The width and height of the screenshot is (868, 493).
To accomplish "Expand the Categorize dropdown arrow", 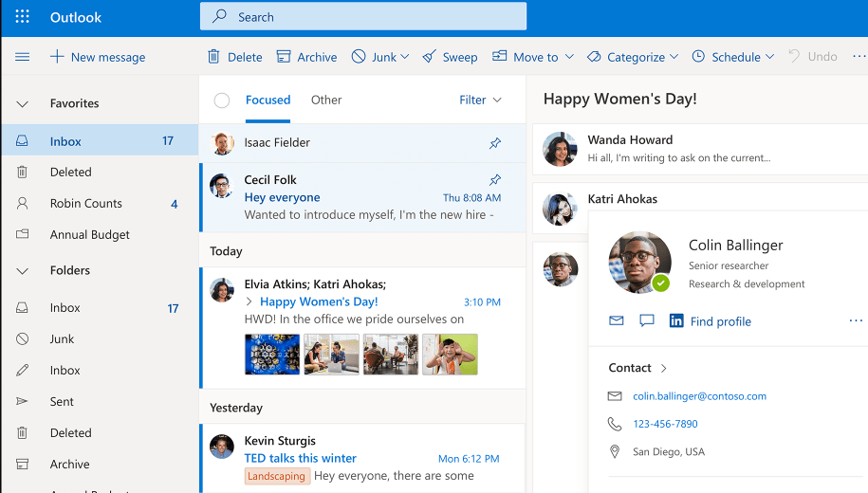I will (x=674, y=57).
